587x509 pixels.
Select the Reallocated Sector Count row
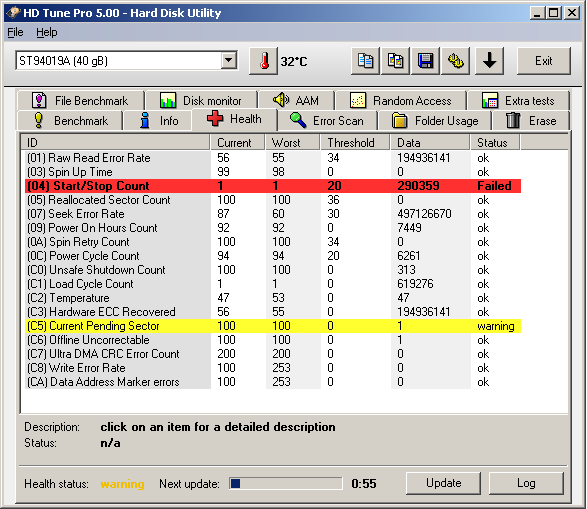pyautogui.click(x=273, y=200)
